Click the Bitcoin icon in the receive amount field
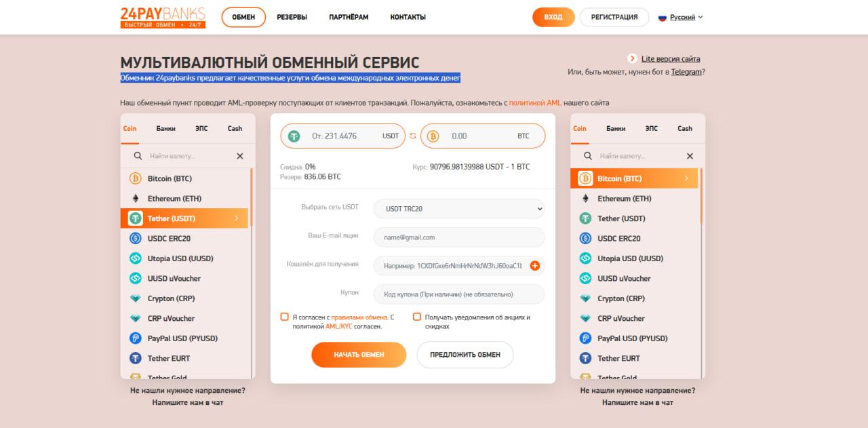868x428 pixels. coord(433,136)
